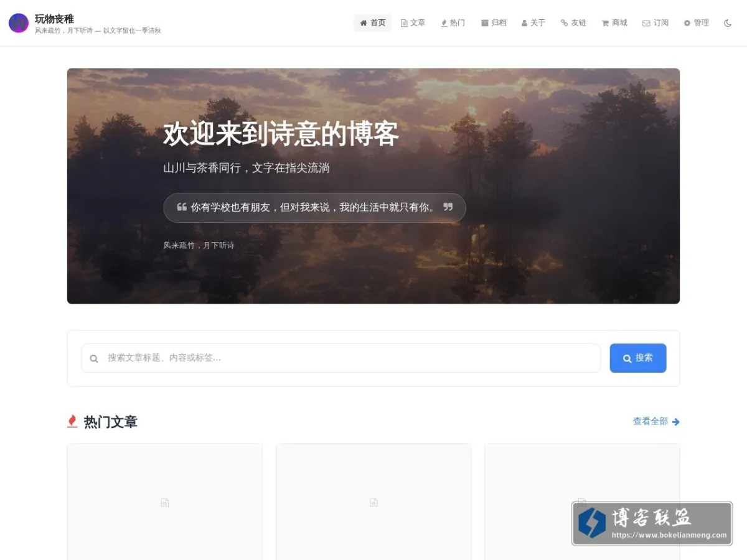Screen dimensions: 747x560
Task: Click the hero caption 风来疏竹，月下听诗
Action: pos(199,246)
